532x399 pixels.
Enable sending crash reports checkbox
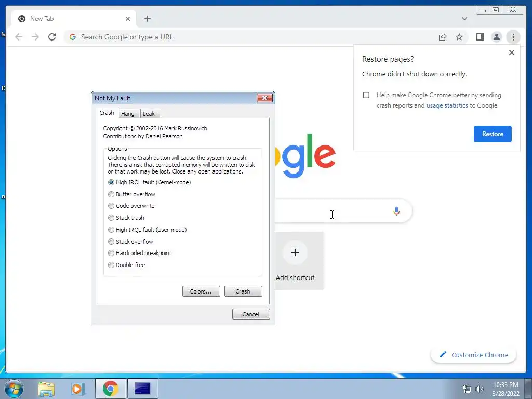pos(366,95)
